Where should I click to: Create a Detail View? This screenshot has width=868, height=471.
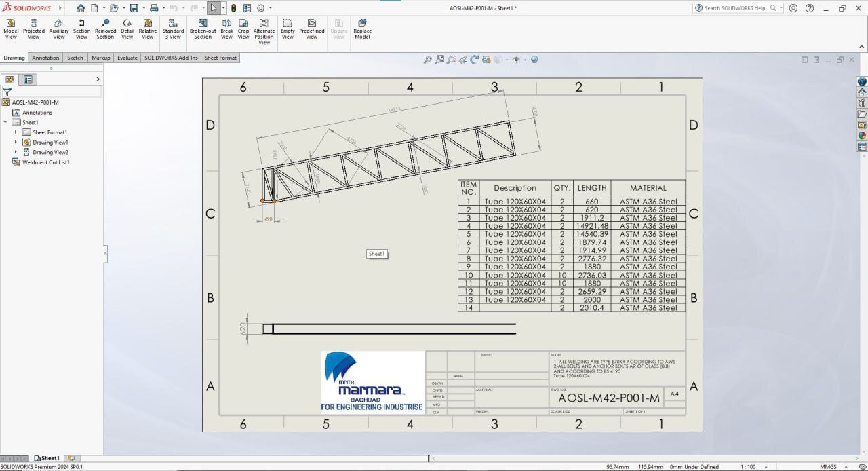[x=127, y=29]
